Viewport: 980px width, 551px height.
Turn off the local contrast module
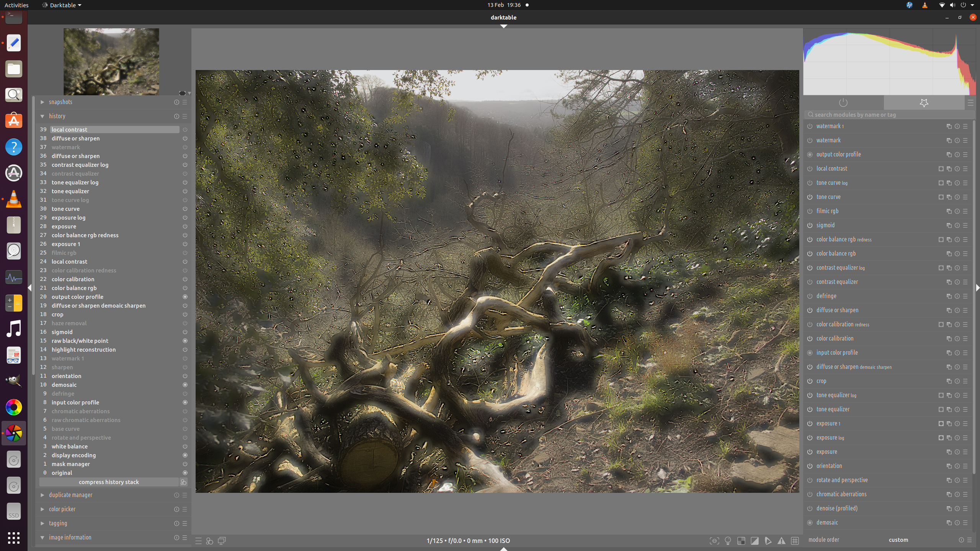tap(810, 169)
